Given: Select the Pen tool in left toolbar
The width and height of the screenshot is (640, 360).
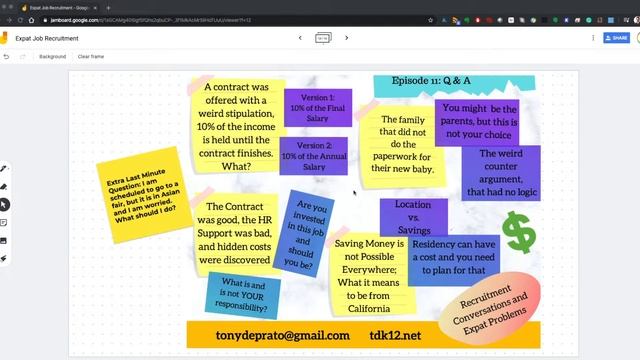Looking at the screenshot, I should [x=4, y=169].
